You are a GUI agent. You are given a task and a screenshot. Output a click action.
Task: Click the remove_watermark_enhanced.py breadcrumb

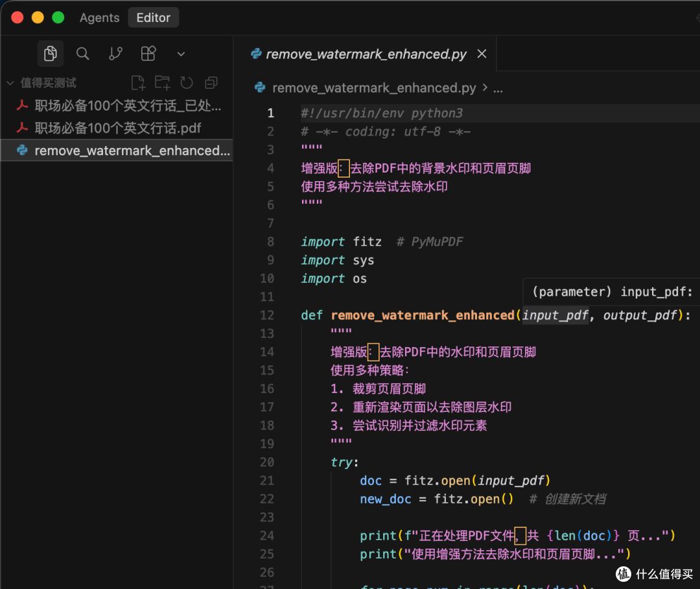point(374,88)
